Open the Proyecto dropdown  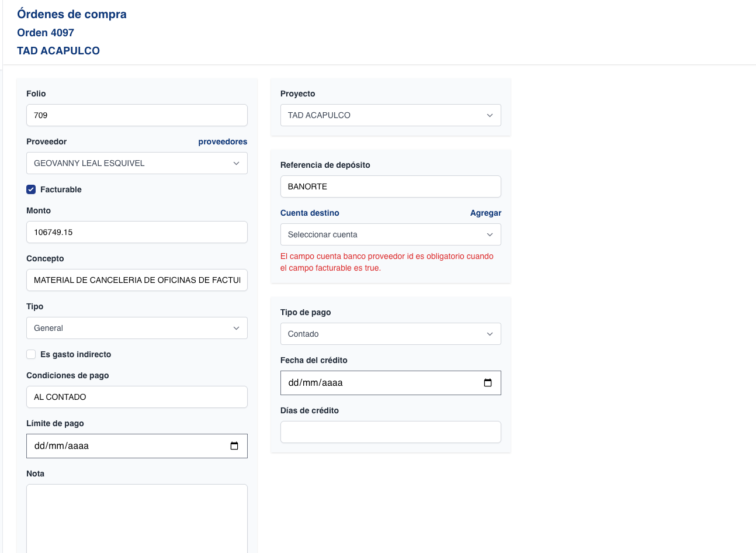tap(390, 115)
